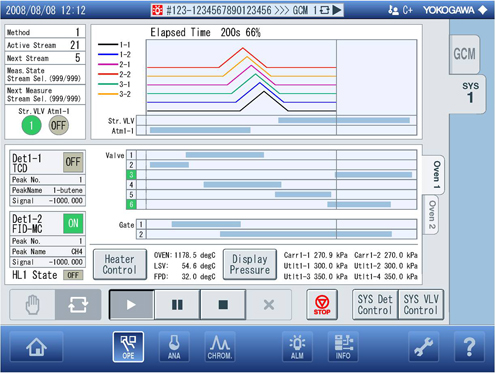495x373 pixels.
Task: Select the GCM side tab
Action: pos(464,54)
